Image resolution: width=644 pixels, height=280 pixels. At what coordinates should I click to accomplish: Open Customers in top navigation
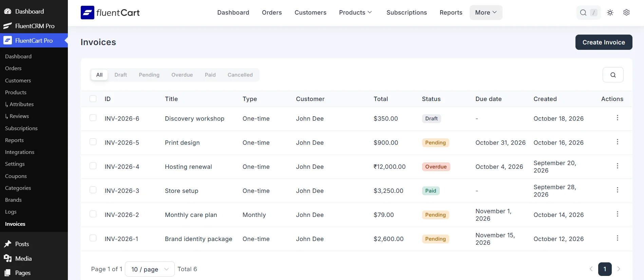coord(310,13)
